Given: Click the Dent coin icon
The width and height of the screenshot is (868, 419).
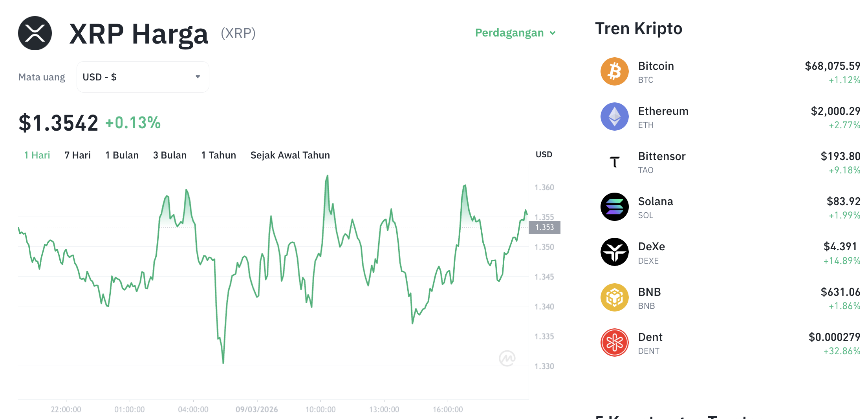Looking at the screenshot, I should [615, 342].
